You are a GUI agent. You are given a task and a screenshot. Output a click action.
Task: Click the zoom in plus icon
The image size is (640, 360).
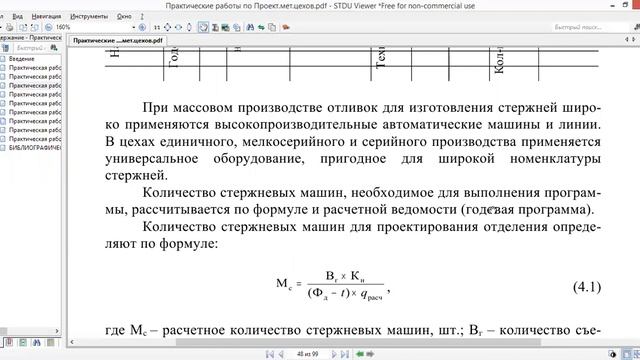142,27
